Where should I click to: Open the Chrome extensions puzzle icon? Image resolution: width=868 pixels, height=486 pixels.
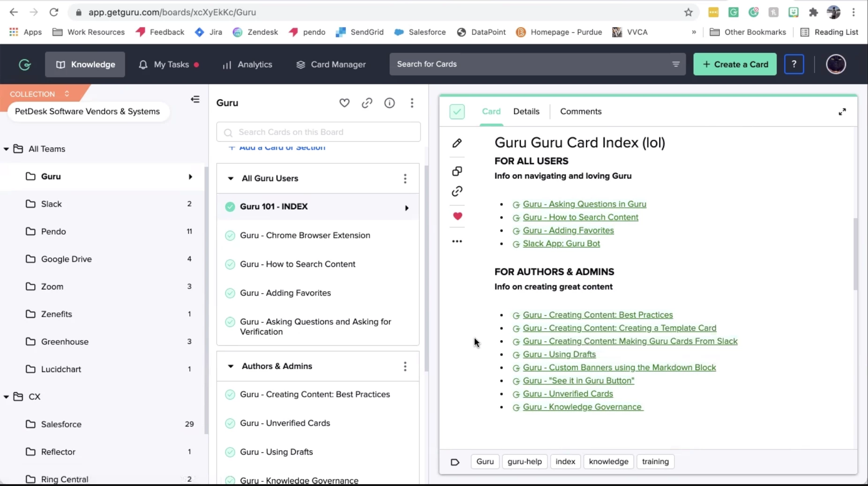pos(813,12)
